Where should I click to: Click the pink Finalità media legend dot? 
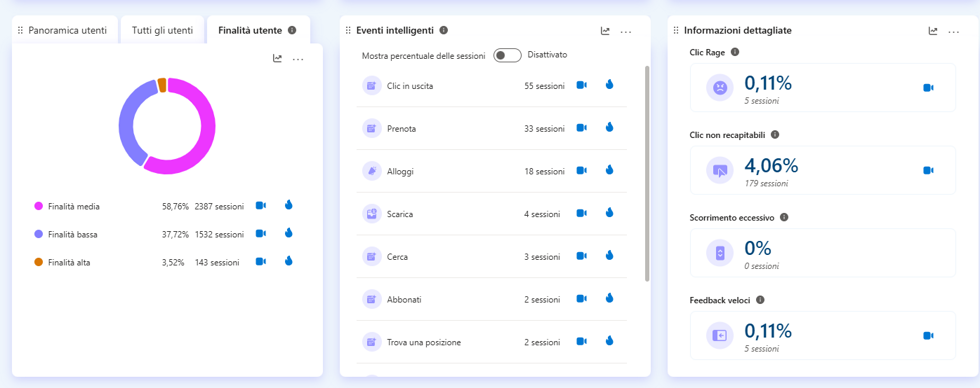click(x=39, y=206)
